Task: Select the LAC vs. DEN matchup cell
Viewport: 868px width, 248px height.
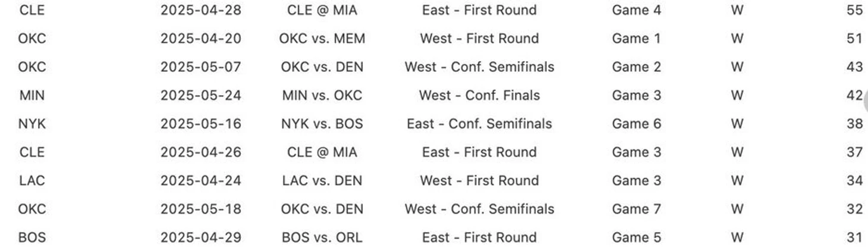Action: pyautogui.click(x=322, y=181)
